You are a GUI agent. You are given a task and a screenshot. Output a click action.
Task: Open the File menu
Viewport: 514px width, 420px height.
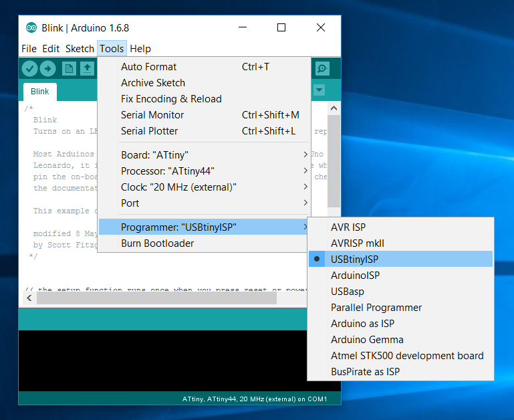[x=29, y=49]
